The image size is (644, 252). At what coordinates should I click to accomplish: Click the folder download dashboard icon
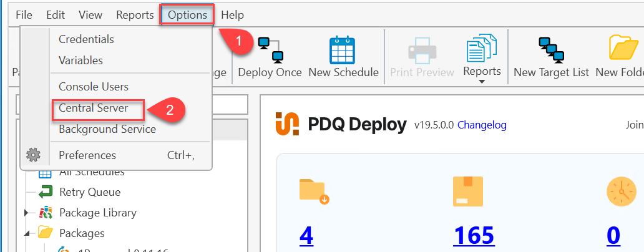tap(315, 191)
